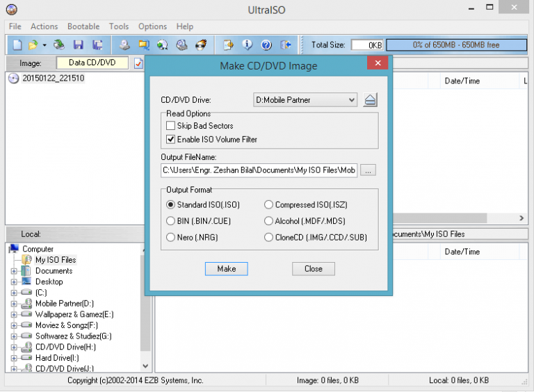The width and height of the screenshot is (534, 392).
Task: Select Standard ISO(.ISO) output format
Action: (170, 204)
